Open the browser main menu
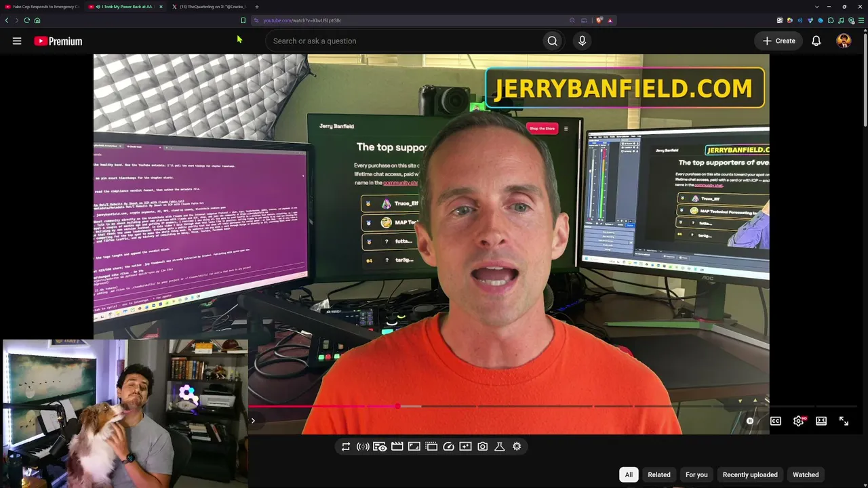 click(861, 20)
